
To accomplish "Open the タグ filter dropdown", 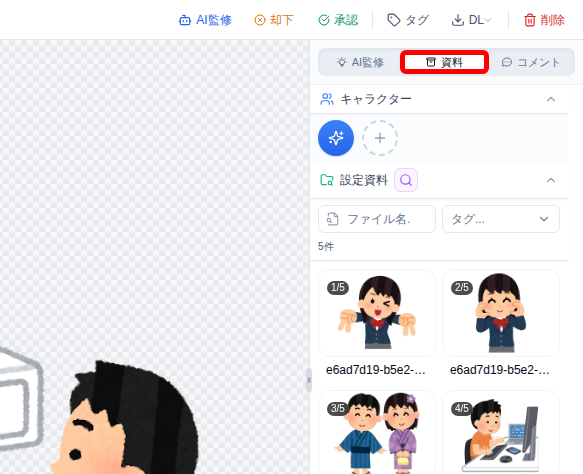I will [x=500, y=219].
